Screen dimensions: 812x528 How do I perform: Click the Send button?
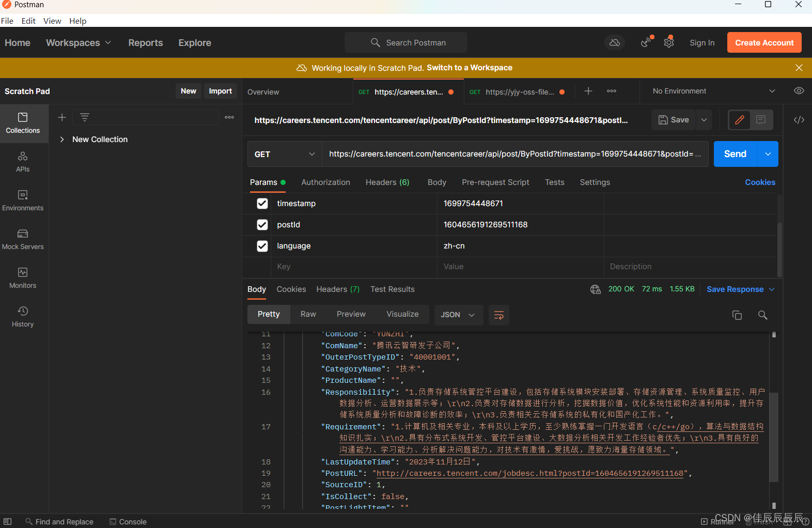[x=736, y=154]
